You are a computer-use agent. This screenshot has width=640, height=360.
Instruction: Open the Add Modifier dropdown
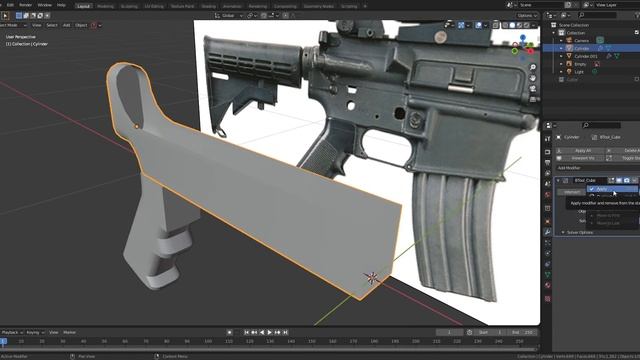[598, 168]
